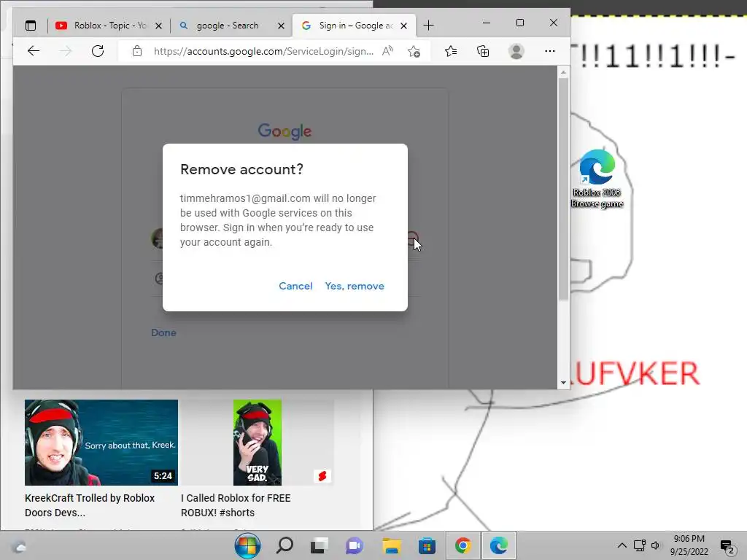The height and width of the screenshot is (560, 747).
Task: Open the volume tray icon
Action: point(656,545)
